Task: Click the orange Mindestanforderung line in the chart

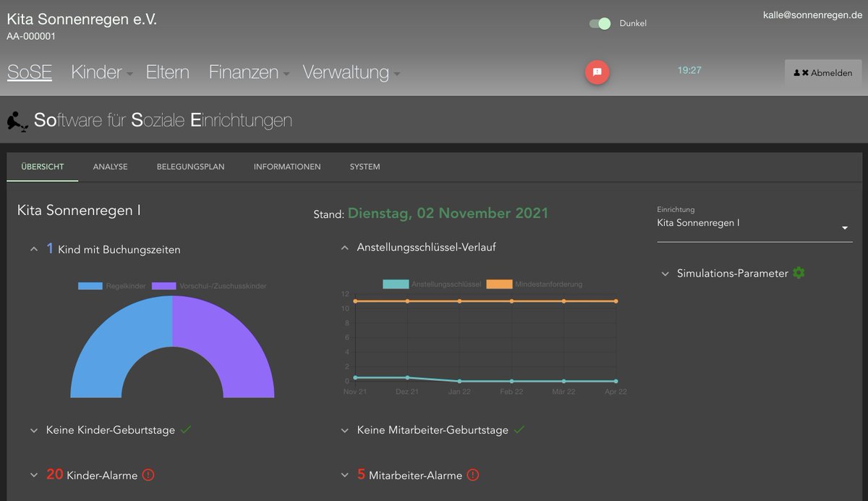Action: tap(485, 301)
